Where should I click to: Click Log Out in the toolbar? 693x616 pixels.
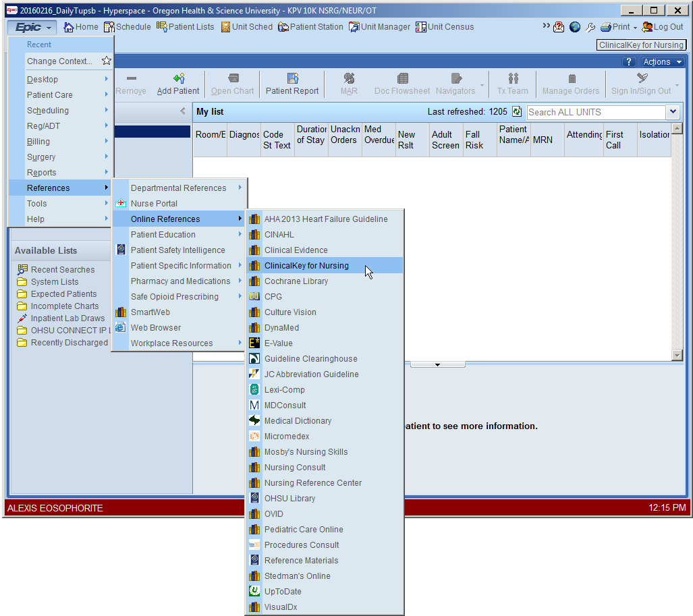[663, 27]
